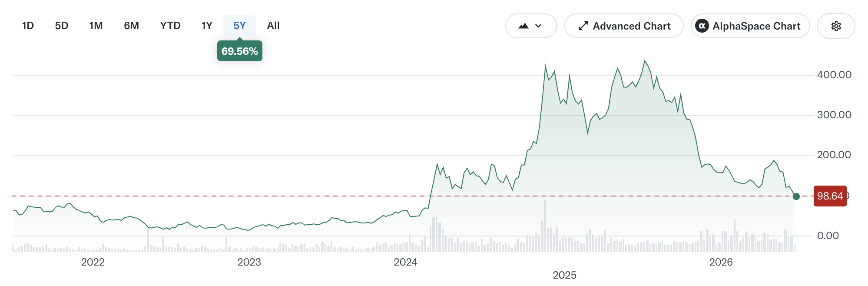This screenshot has width=868, height=286.
Task: Select the 5D time range
Action: (62, 26)
